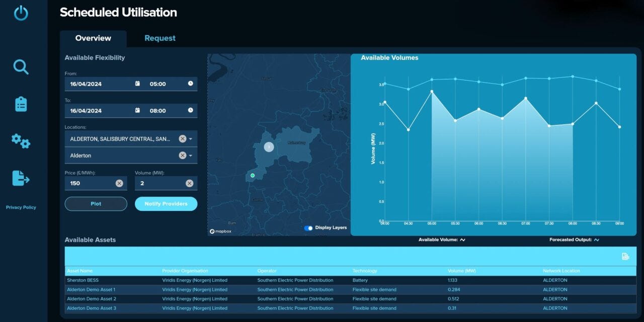Image resolution: width=644 pixels, height=322 pixels.
Task: Click the power icon in the sidebar
Action: (x=20, y=13)
